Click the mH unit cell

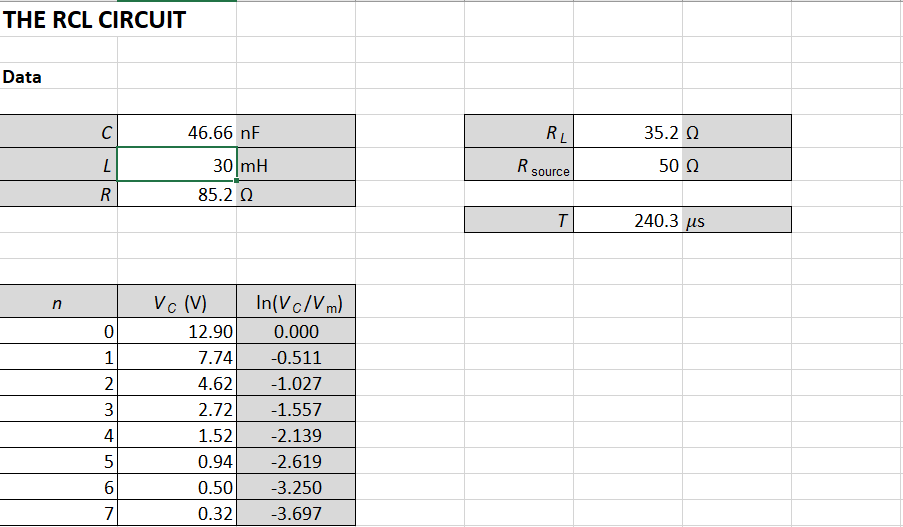tap(296, 165)
